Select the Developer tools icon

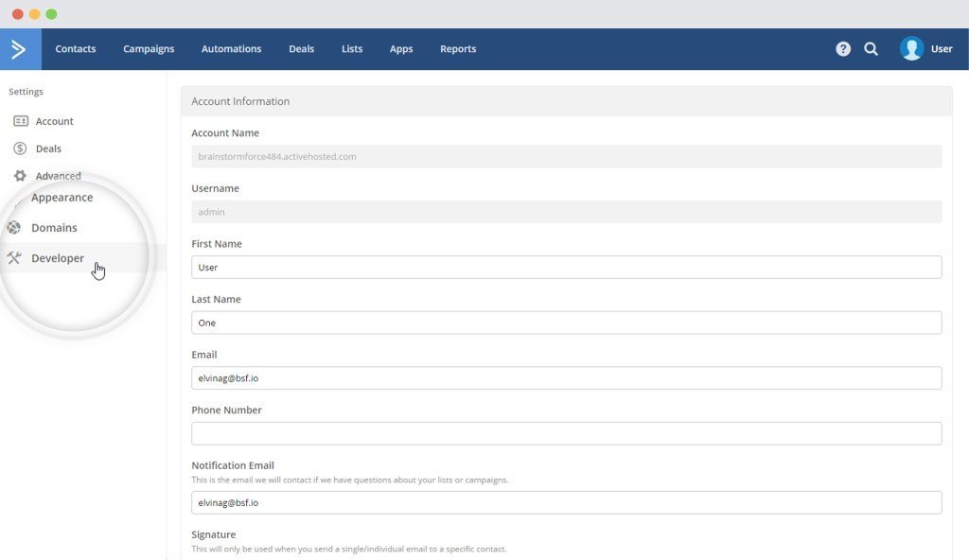(x=15, y=257)
